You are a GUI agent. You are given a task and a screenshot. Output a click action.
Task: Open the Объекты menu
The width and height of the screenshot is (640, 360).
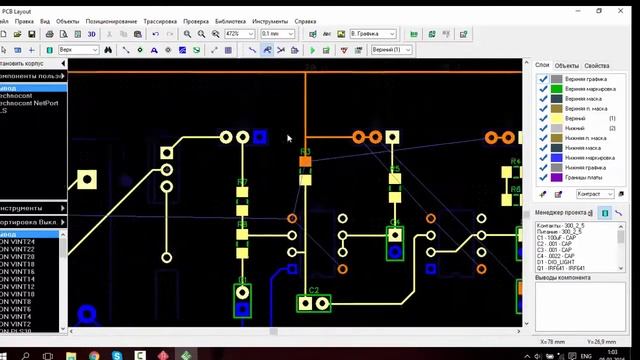tap(68, 21)
